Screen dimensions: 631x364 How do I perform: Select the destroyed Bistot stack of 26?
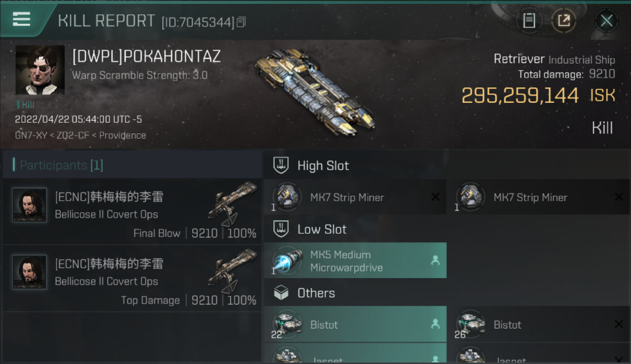coord(538,324)
